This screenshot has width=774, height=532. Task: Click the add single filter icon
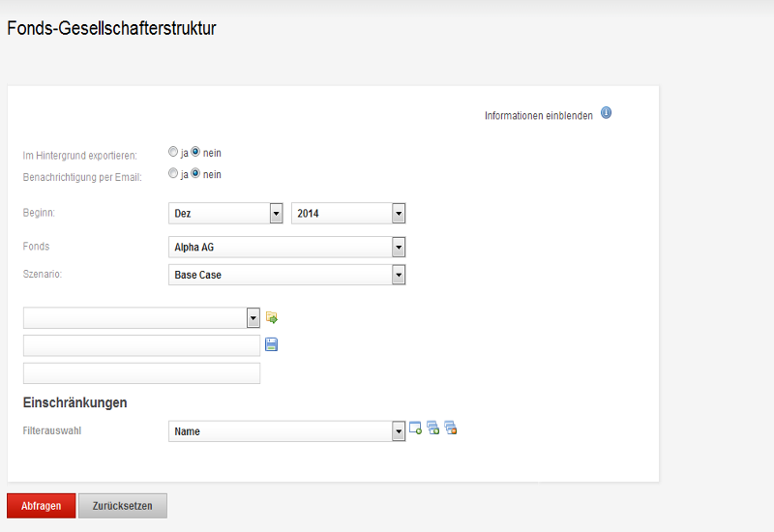tap(416, 428)
